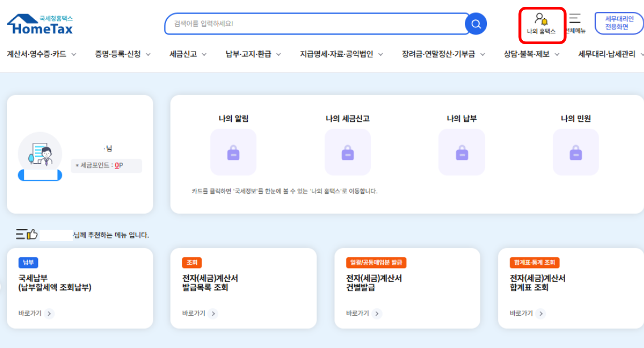
Task: Open the 지급명세·자료·공익법인 menu
Action: click(341, 54)
